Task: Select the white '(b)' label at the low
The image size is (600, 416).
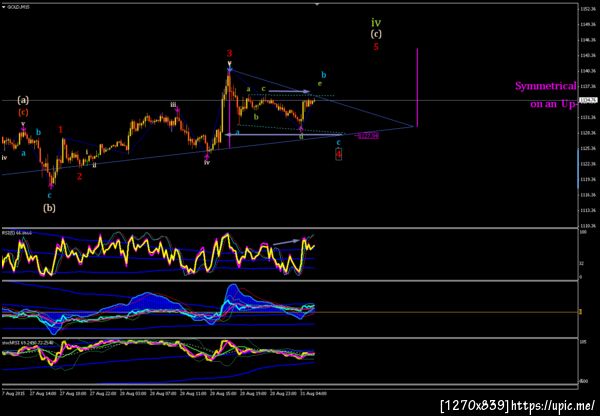Action: [x=49, y=208]
